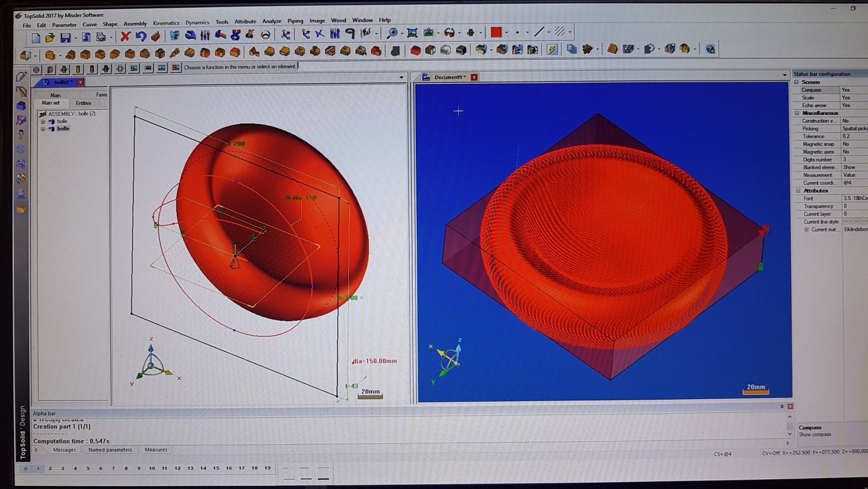Collapse the Miscellaneous section
868x489 pixels.
[797, 113]
